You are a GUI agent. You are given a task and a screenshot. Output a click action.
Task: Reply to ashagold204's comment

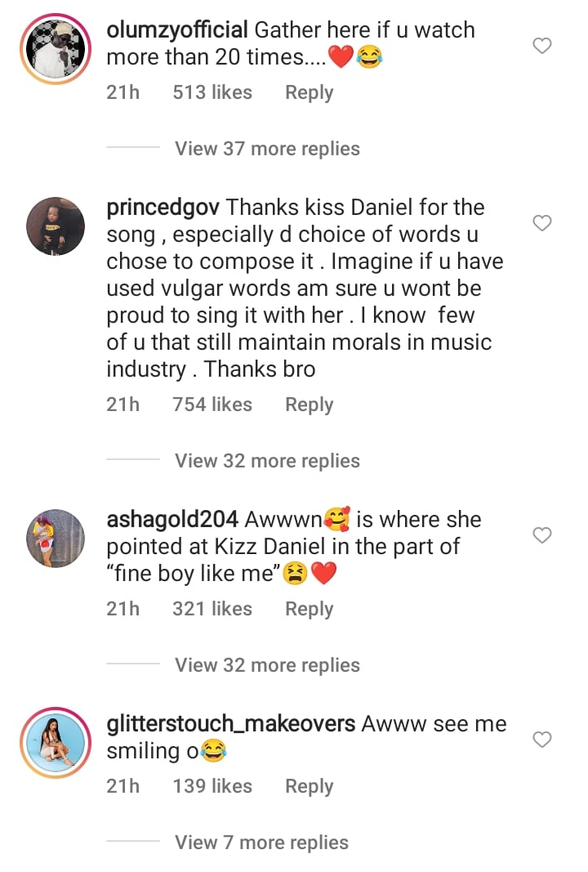309,609
